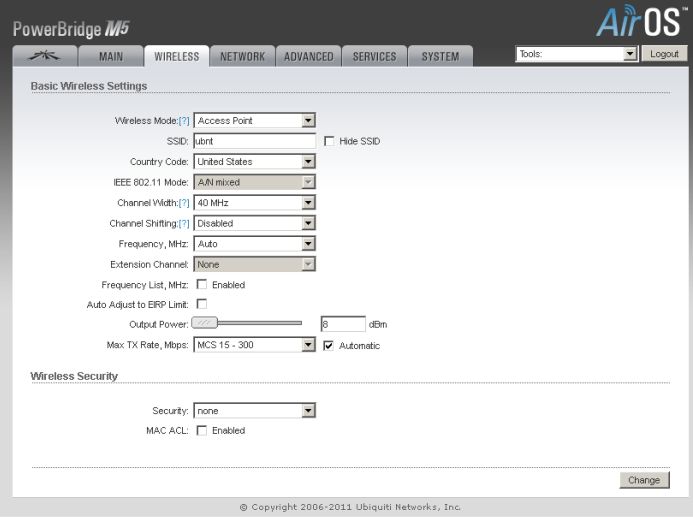
Task: Enable the Frequency List checkbox
Action: 202,284
